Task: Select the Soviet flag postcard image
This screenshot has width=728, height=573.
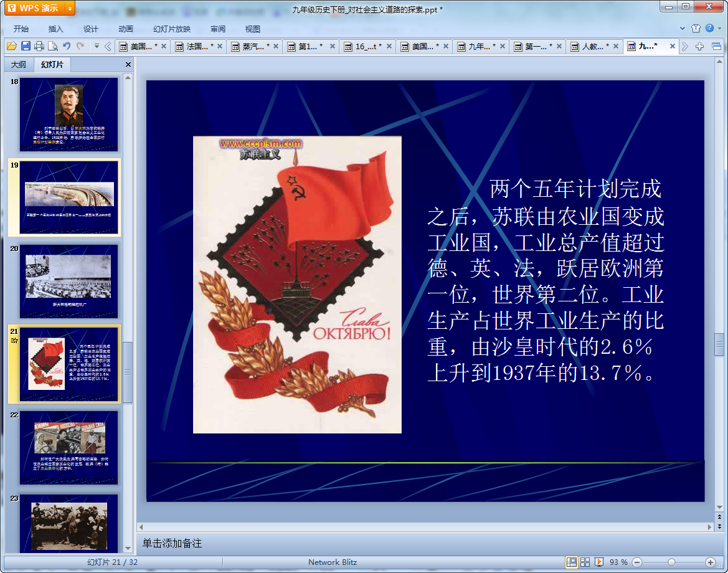Action: click(297, 285)
